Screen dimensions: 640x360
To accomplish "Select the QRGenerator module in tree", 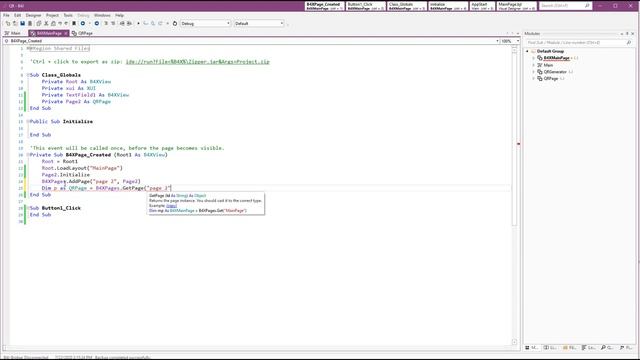I will point(555,72).
